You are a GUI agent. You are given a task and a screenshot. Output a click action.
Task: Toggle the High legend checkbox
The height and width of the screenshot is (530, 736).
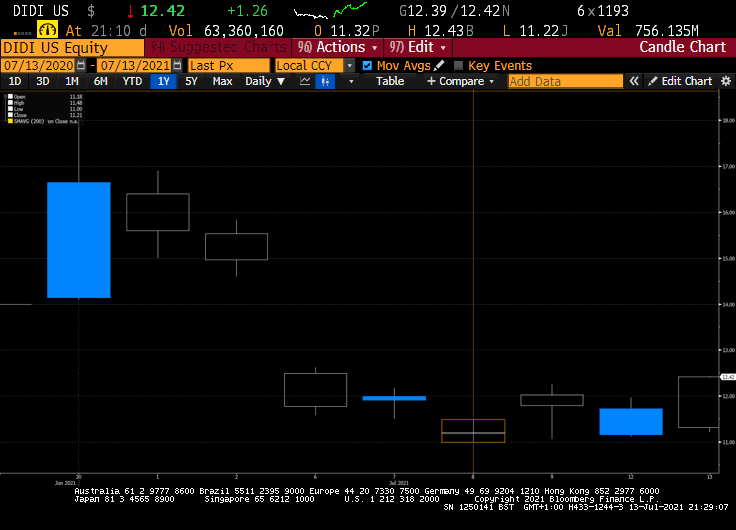click(x=10, y=103)
